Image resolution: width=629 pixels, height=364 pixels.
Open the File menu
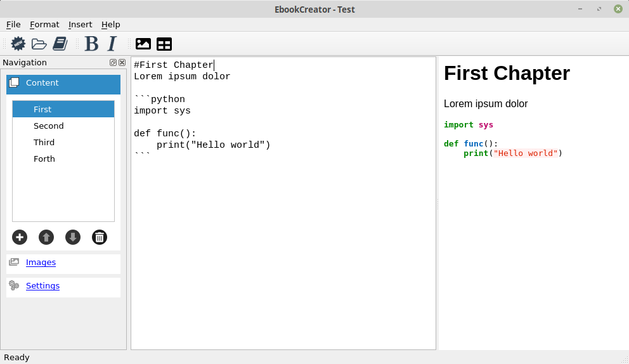click(13, 25)
